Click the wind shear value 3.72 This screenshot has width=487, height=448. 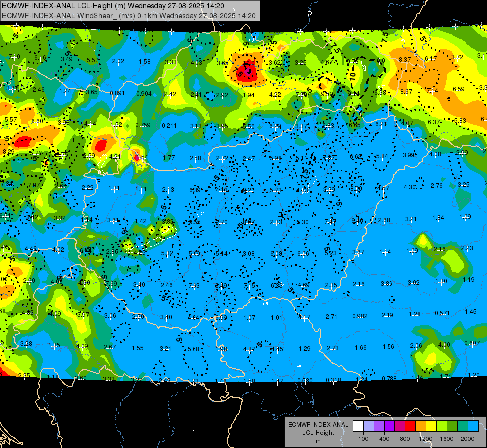457,57
